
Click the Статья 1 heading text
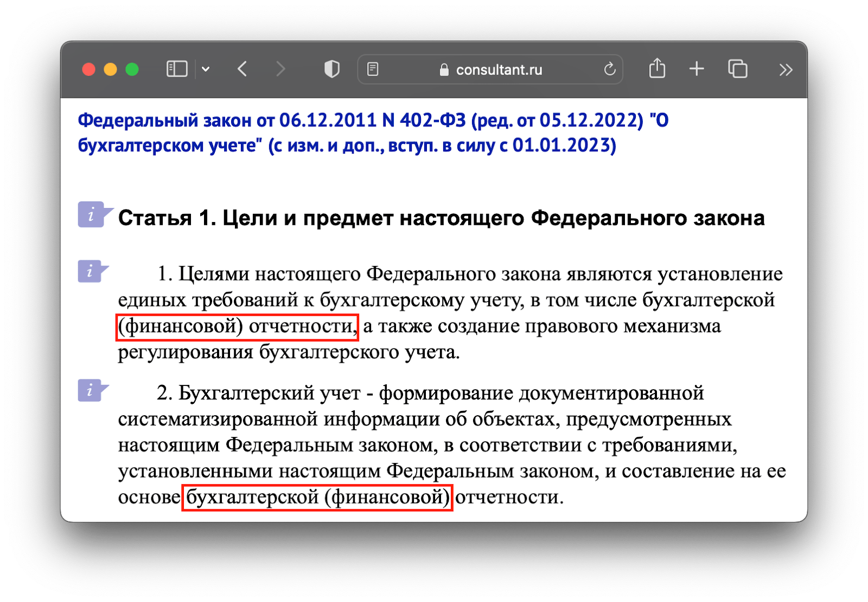(x=441, y=218)
